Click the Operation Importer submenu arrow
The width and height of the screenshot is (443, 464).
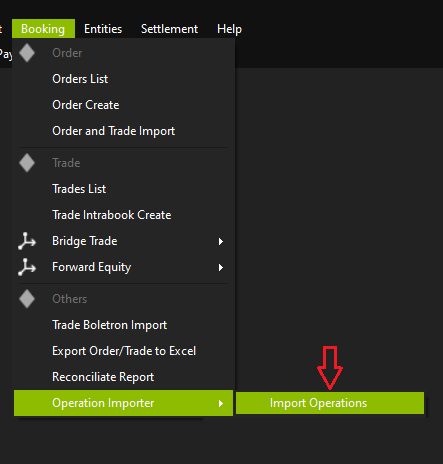221,403
